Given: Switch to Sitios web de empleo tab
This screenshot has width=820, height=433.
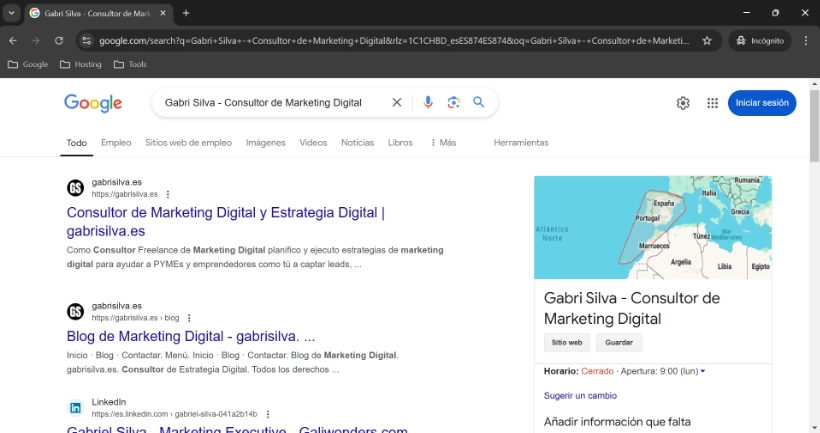Looking at the screenshot, I should [188, 143].
